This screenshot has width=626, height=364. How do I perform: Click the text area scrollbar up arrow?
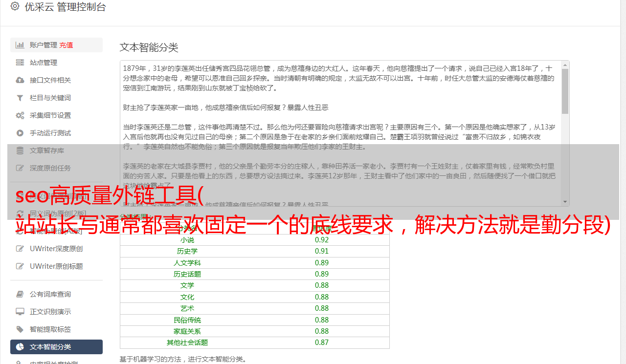coord(565,65)
